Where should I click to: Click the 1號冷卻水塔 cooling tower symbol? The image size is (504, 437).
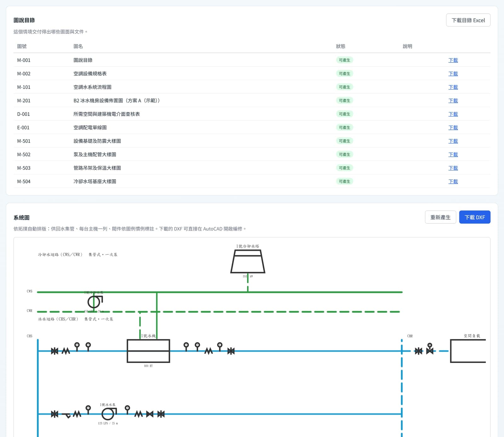coord(248,261)
